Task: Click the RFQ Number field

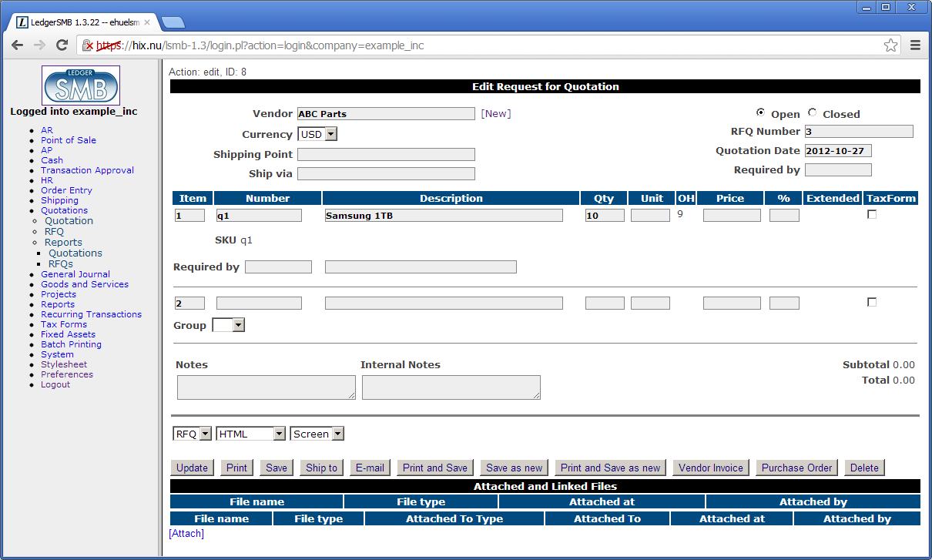Action: click(859, 131)
